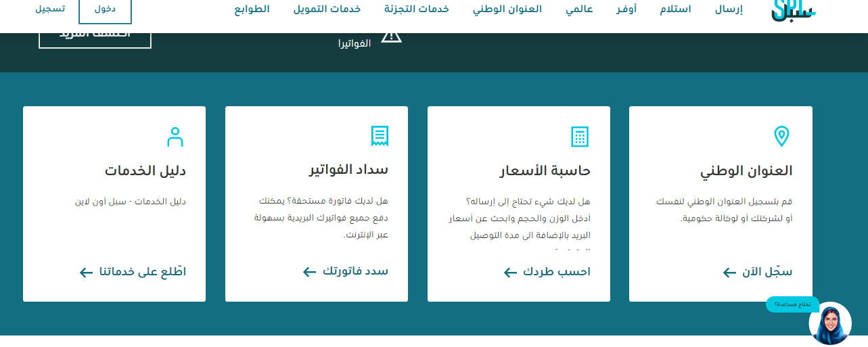Click the SPL logo icon

[793, 9]
